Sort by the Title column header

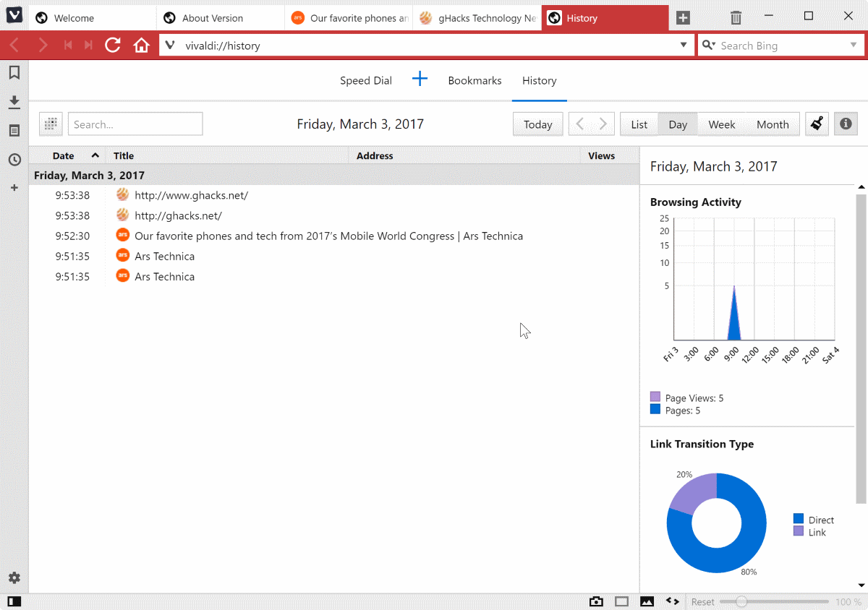tap(227, 155)
